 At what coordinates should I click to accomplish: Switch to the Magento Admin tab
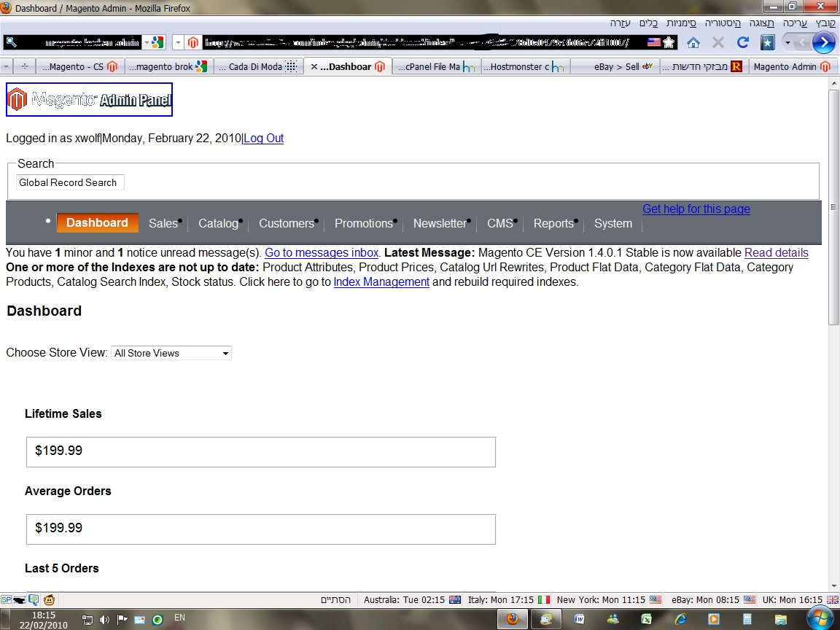click(792, 66)
